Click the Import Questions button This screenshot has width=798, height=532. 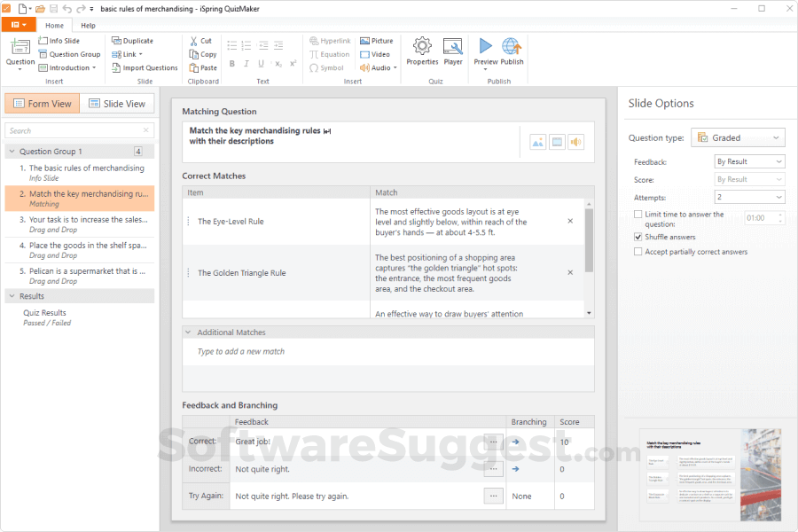pyautogui.click(x=145, y=67)
